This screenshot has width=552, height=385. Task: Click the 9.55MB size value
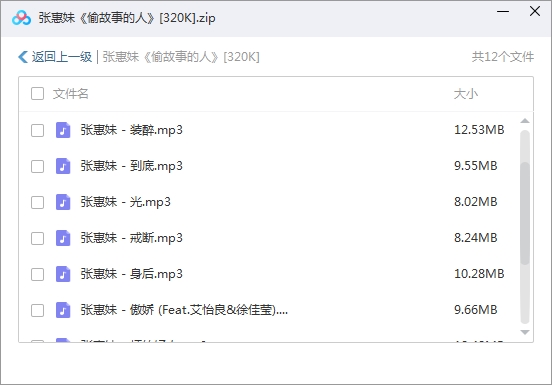pos(476,165)
